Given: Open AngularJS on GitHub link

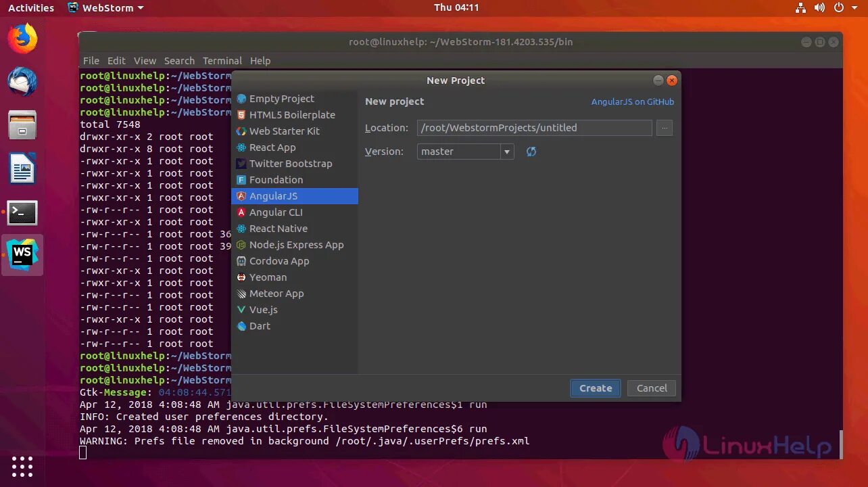Looking at the screenshot, I should (x=633, y=102).
